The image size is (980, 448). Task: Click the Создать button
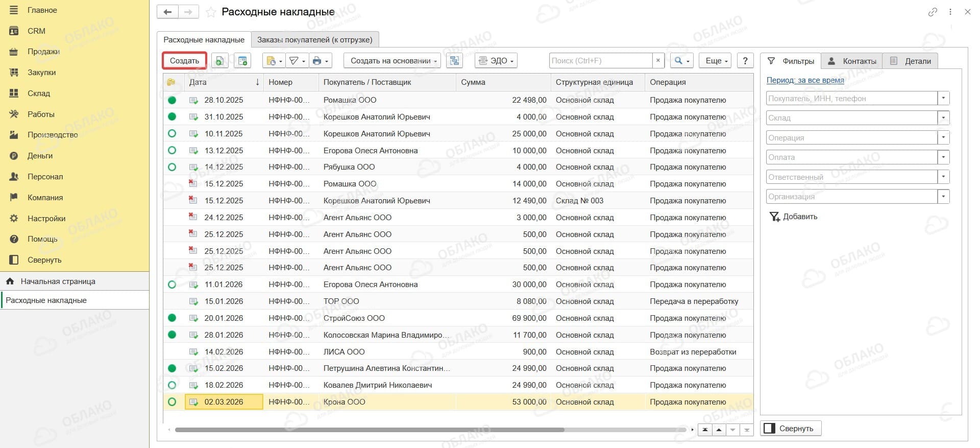(184, 61)
